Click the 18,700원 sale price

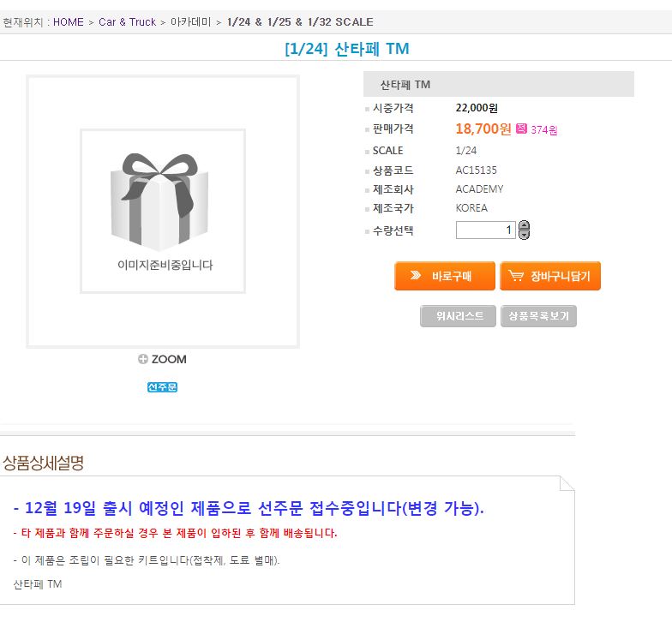tap(483, 129)
